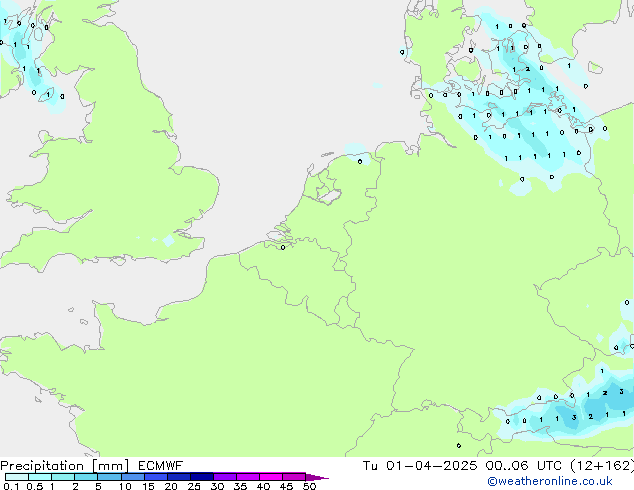Select the date text 'Tu 01-04-2025'
Viewport: 634px width, 490px height.
[420, 466]
